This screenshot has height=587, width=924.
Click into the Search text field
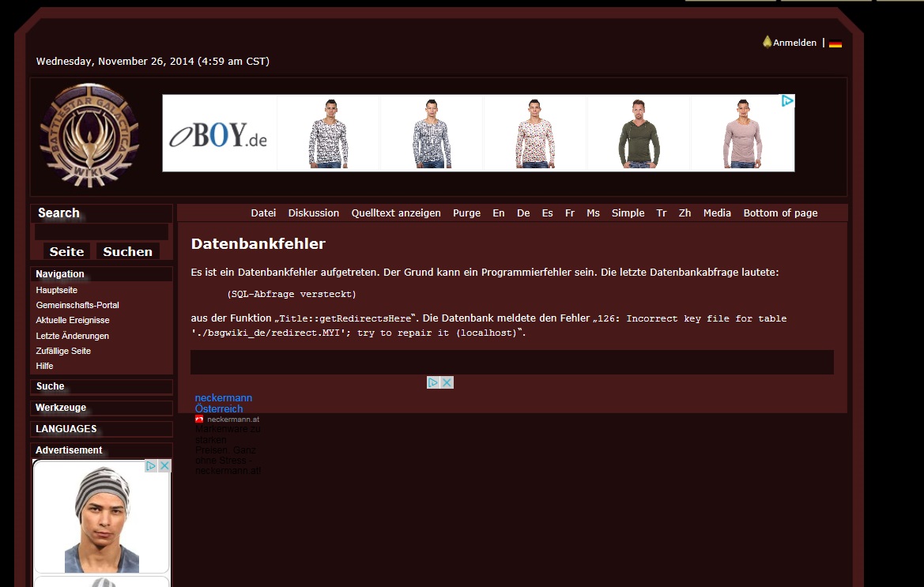coord(101,232)
